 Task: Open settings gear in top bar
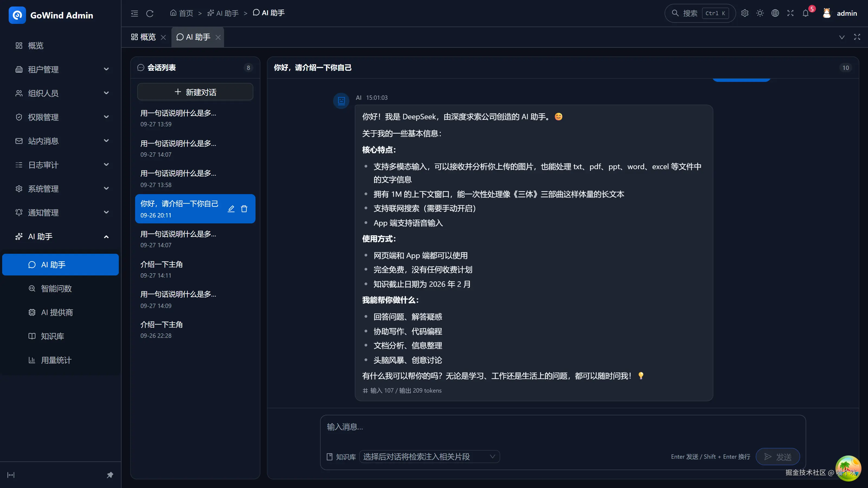coord(745,13)
